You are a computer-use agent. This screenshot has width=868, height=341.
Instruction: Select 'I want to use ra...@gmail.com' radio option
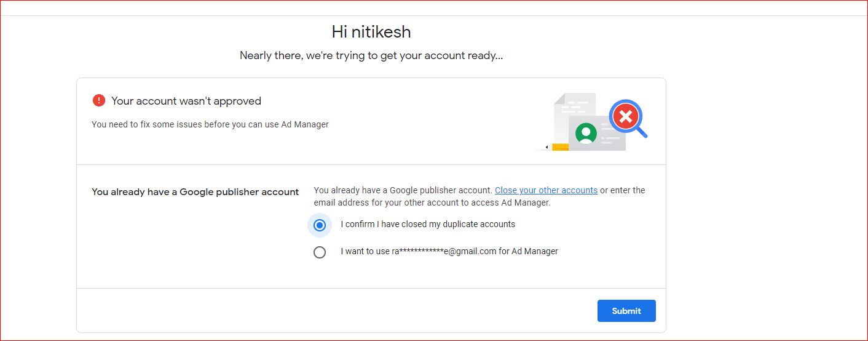(319, 252)
